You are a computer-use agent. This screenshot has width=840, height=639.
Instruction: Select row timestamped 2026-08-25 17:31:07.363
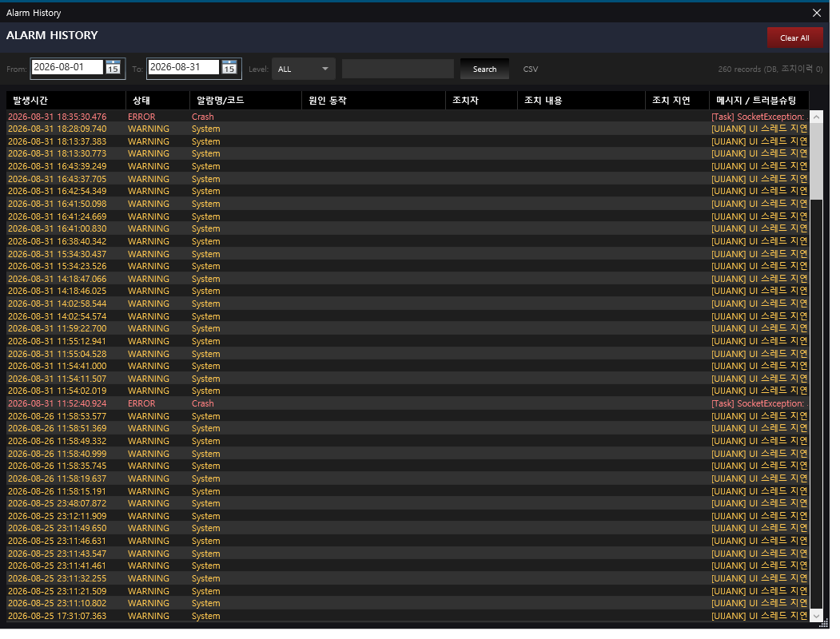pyautogui.click(x=408, y=616)
